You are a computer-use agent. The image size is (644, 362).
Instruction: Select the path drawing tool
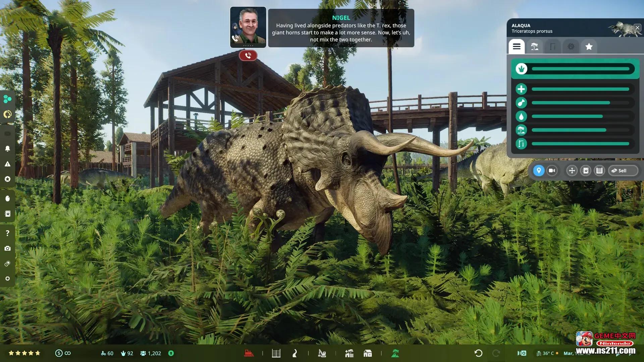[x=294, y=353]
